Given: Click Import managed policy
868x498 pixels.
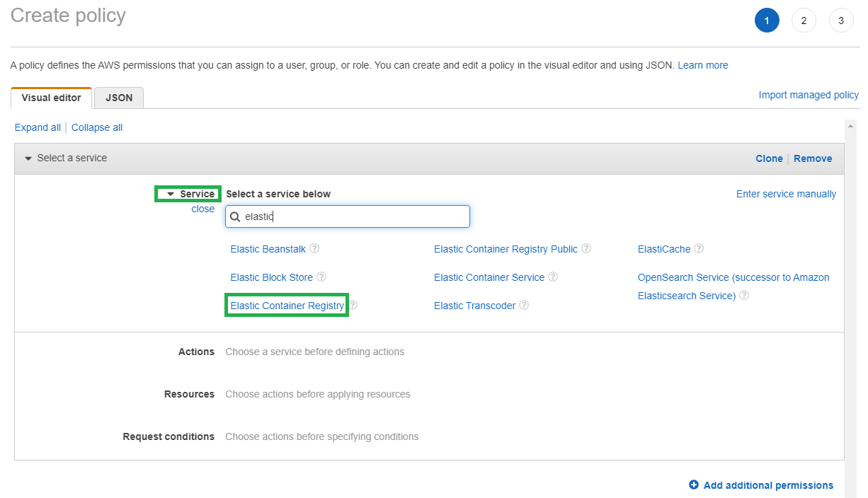Looking at the screenshot, I should pyautogui.click(x=809, y=95).
